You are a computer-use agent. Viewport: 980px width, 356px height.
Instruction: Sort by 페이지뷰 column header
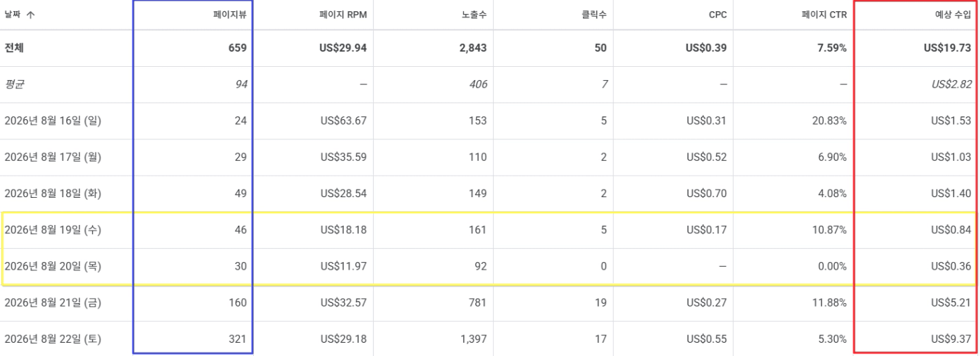pyautogui.click(x=229, y=15)
